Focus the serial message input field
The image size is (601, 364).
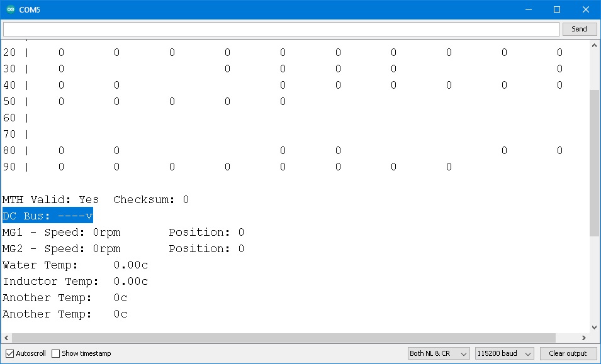281,29
